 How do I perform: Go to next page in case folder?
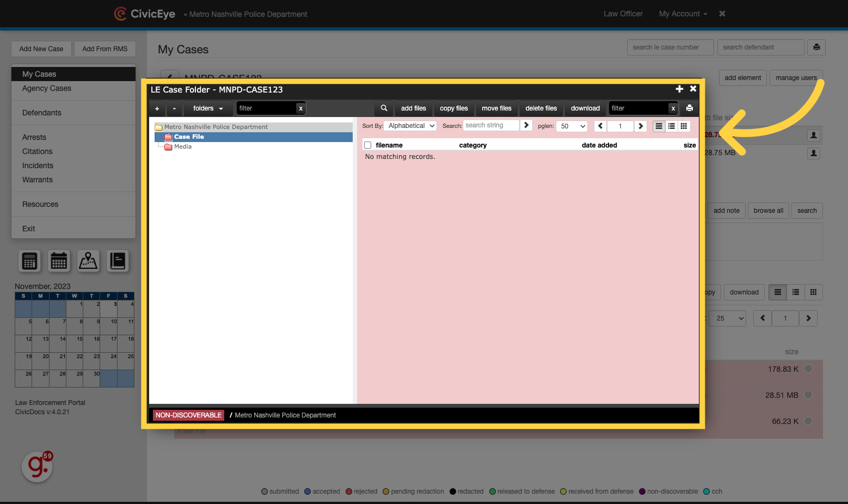(x=641, y=126)
